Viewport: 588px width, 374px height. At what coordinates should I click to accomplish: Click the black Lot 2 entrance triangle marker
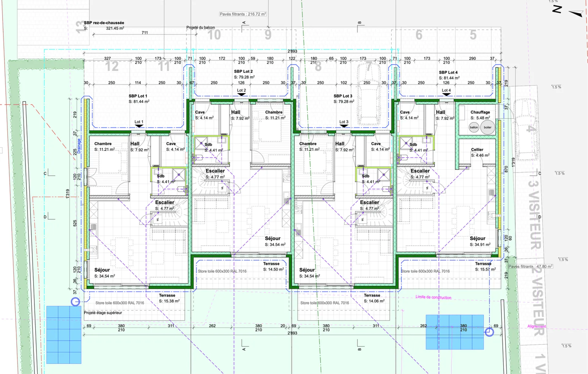click(242, 94)
